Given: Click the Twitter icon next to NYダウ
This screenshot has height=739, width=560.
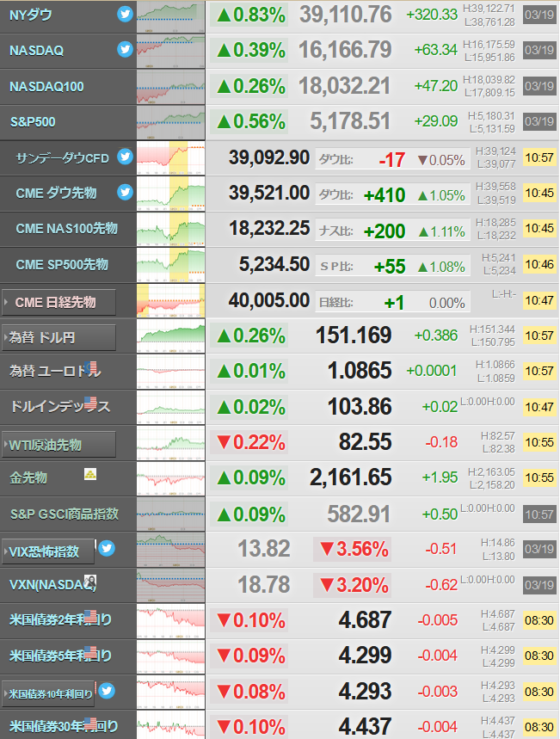Looking at the screenshot, I should (x=125, y=14).
